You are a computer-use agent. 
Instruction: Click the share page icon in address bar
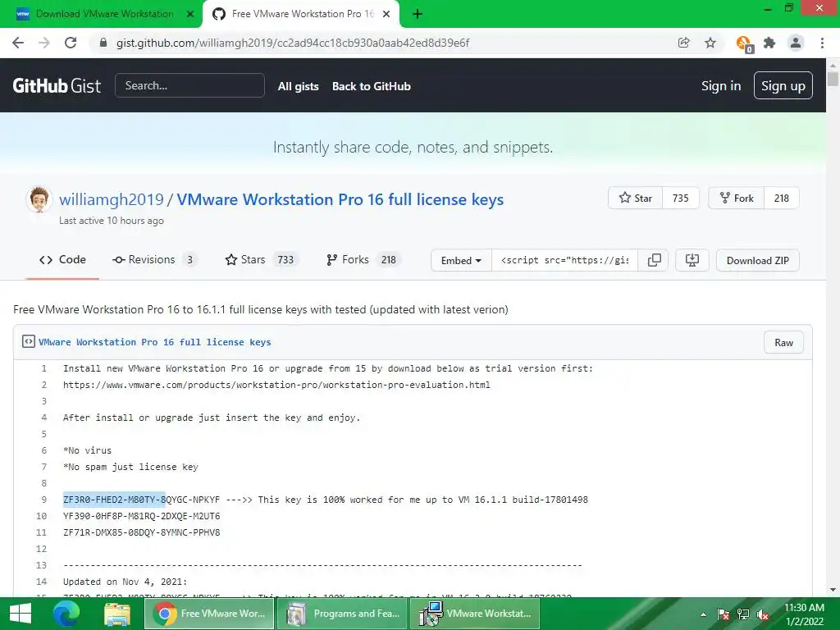[x=683, y=43]
